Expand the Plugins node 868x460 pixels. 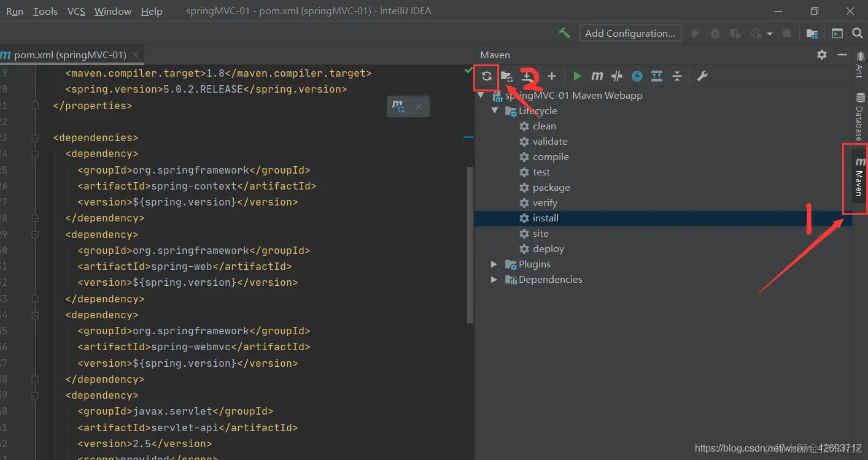pyautogui.click(x=494, y=264)
